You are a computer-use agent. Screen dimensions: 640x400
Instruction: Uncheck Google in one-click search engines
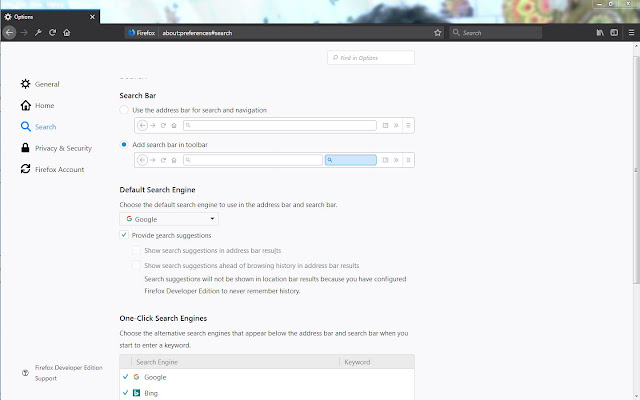[x=126, y=377]
